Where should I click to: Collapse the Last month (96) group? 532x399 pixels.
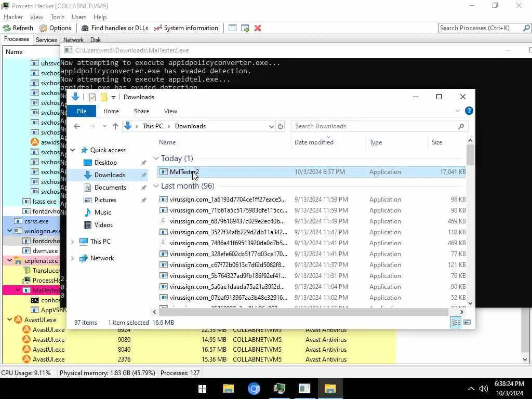156,186
